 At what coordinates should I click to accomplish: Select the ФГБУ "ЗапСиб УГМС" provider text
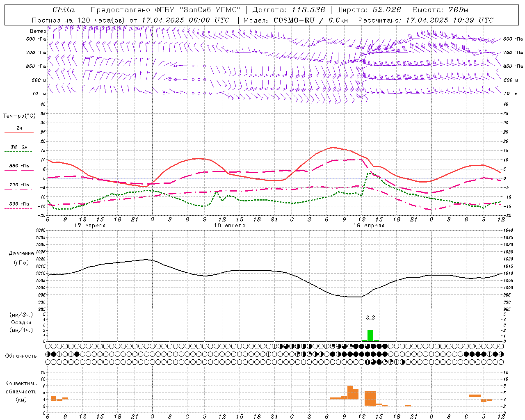tap(198, 10)
